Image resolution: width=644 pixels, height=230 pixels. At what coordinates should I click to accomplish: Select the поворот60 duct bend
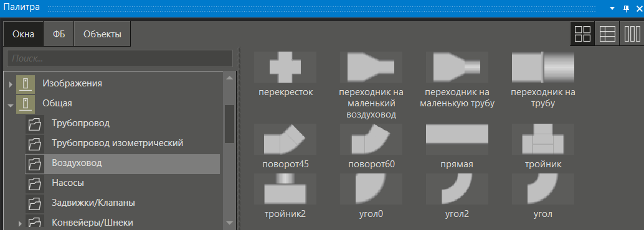click(x=371, y=139)
